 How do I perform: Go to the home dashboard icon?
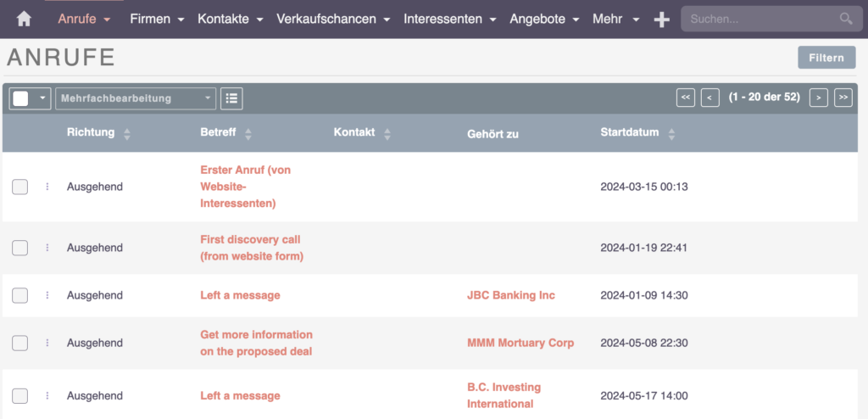pos(24,19)
